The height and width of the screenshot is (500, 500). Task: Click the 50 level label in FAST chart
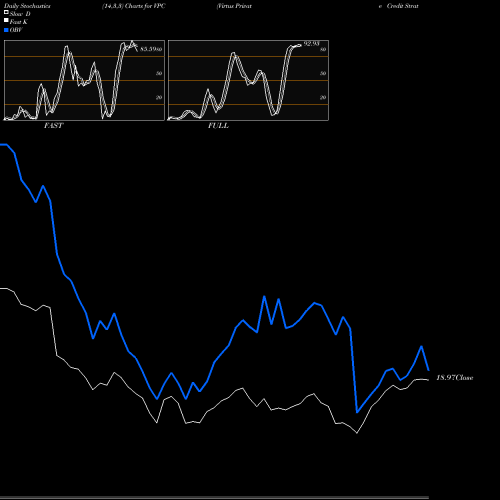[159, 73]
